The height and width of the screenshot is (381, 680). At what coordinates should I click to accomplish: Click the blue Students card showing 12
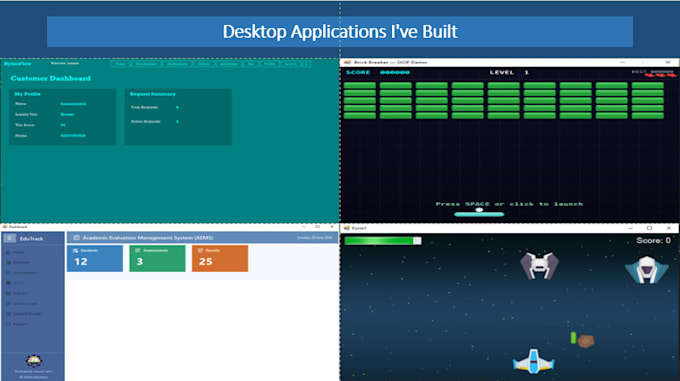click(x=95, y=258)
